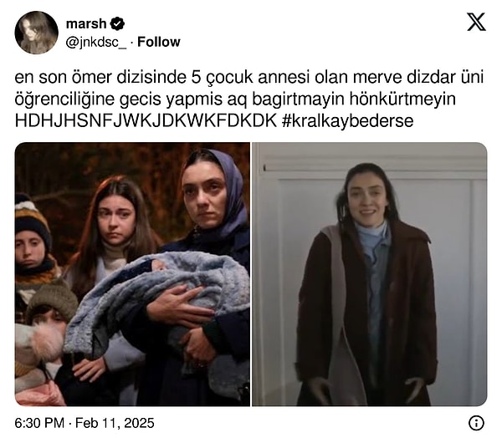Viewport: 502px width, 448px height.
Task: Open the tweet info circle icon
Action: (x=476, y=423)
